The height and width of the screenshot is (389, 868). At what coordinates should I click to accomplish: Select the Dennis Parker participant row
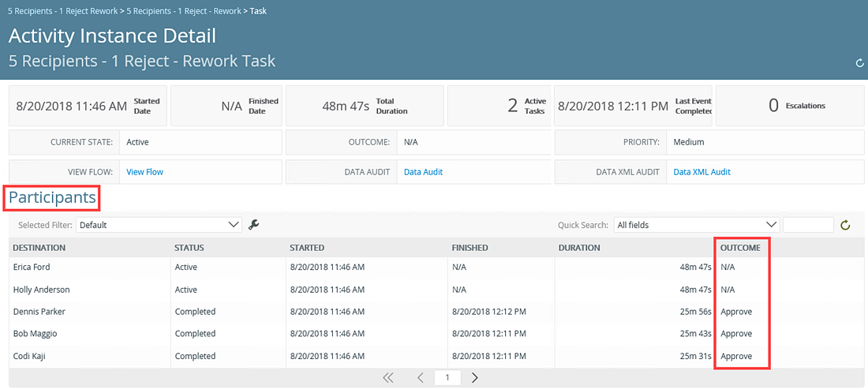click(x=39, y=312)
